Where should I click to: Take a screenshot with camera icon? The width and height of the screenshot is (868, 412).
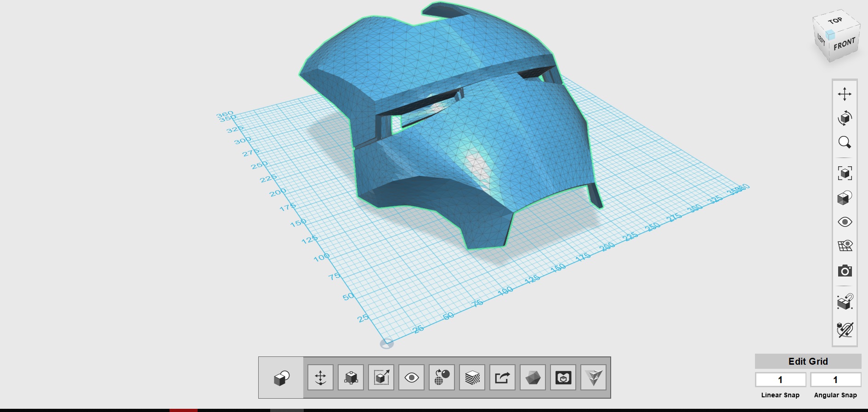coord(845,271)
